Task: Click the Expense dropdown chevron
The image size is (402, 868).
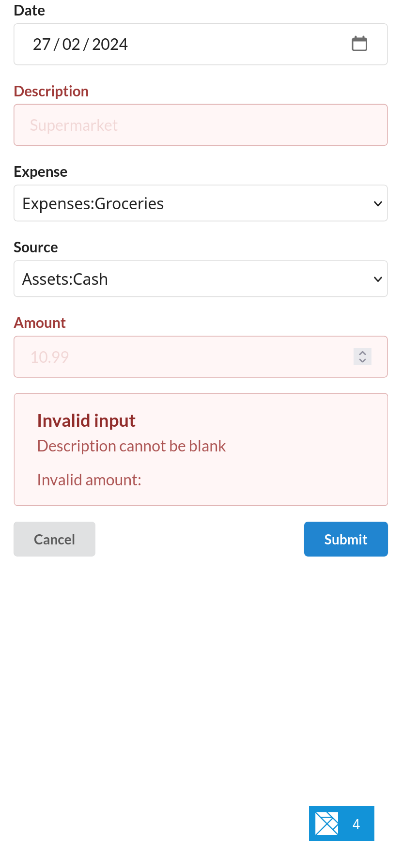Action: (378, 203)
